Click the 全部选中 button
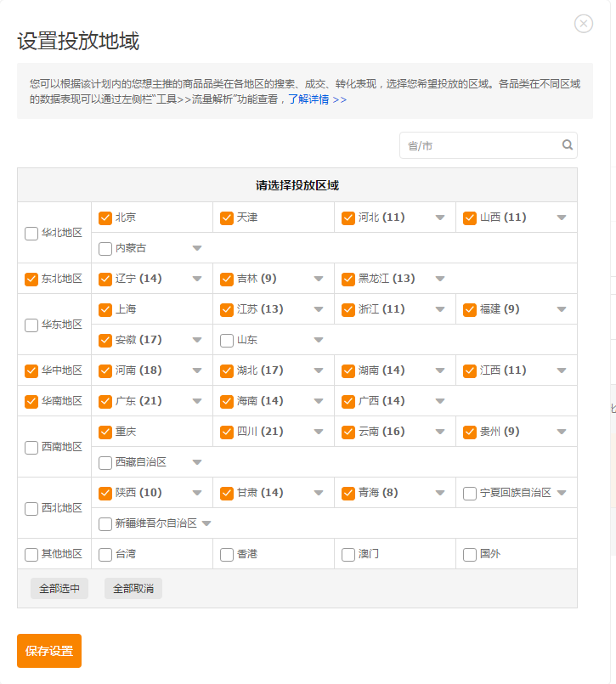616x684 pixels. pyautogui.click(x=59, y=589)
